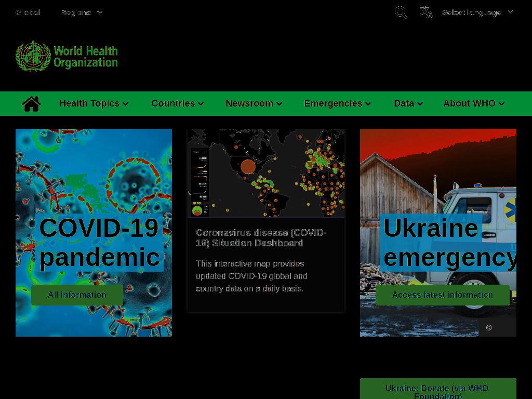The height and width of the screenshot is (399, 532).
Task: Click Access latest information button
Action: click(443, 295)
